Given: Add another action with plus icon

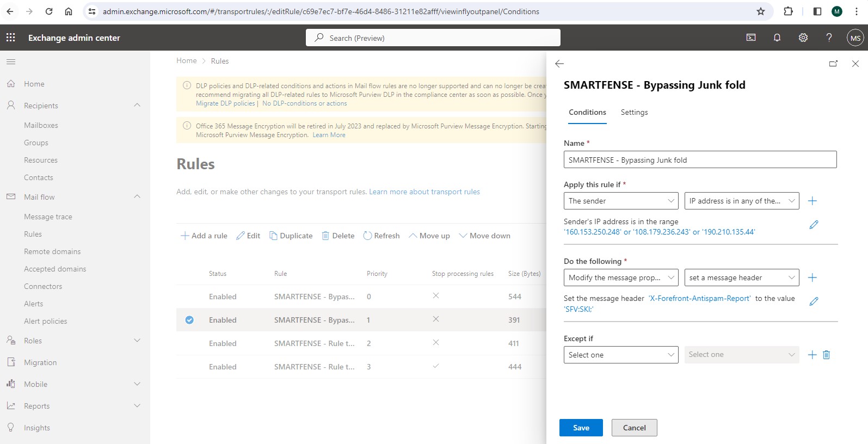Looking at the screenshot, I should [812, 277].
